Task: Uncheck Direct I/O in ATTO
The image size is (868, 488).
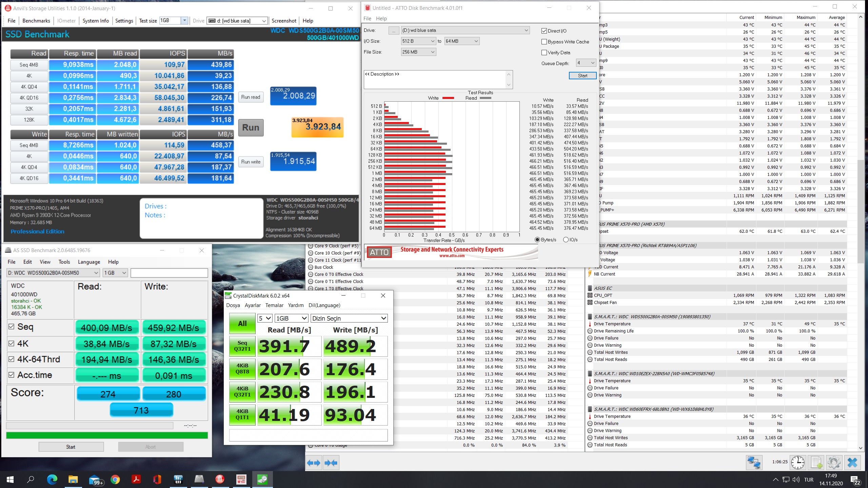Action: [x=544, y=31]
